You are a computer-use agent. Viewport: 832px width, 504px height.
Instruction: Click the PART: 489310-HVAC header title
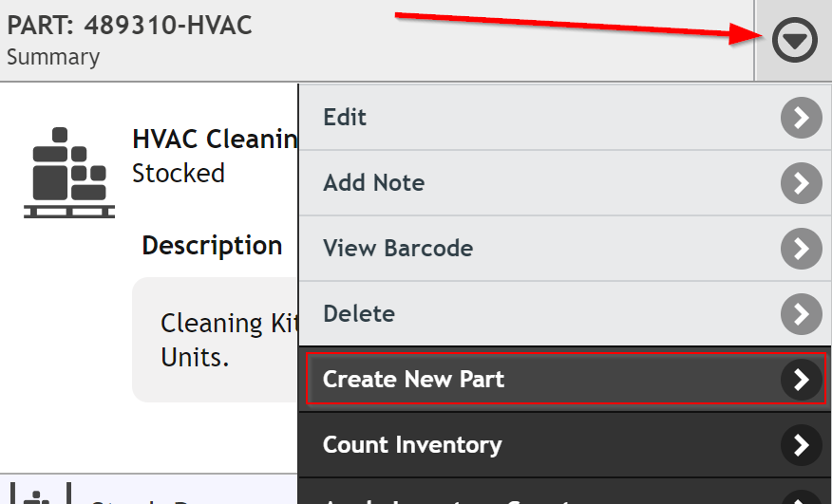tap(129, 25)
